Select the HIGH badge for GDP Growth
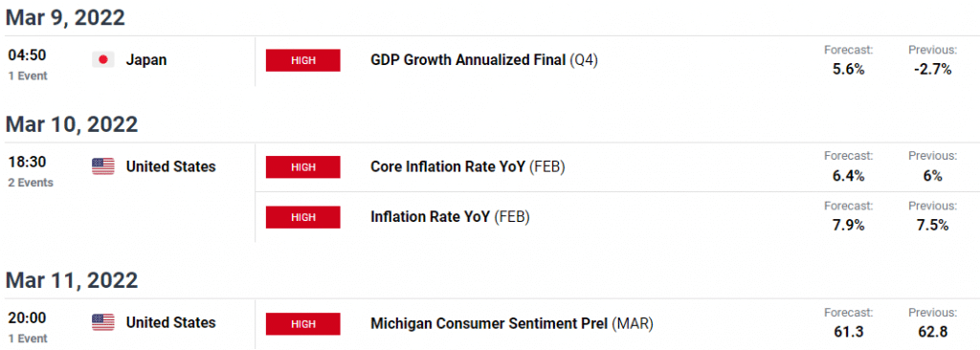This screenshot has width=980, height=350. [x=303, y=60]
